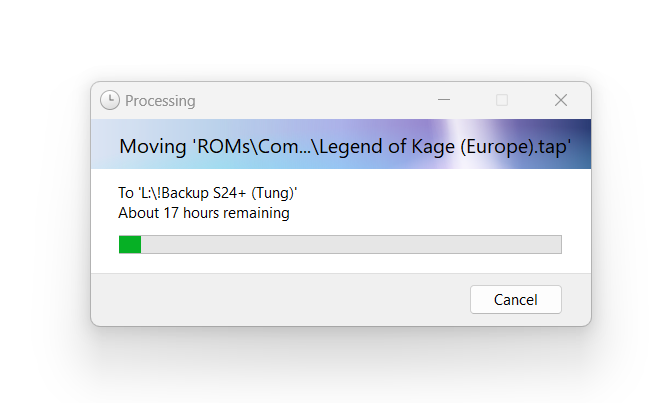The height and width of the screenshot is (403, 666).
Task: Click the 'Processing' window title text
Action: [160, 101]
